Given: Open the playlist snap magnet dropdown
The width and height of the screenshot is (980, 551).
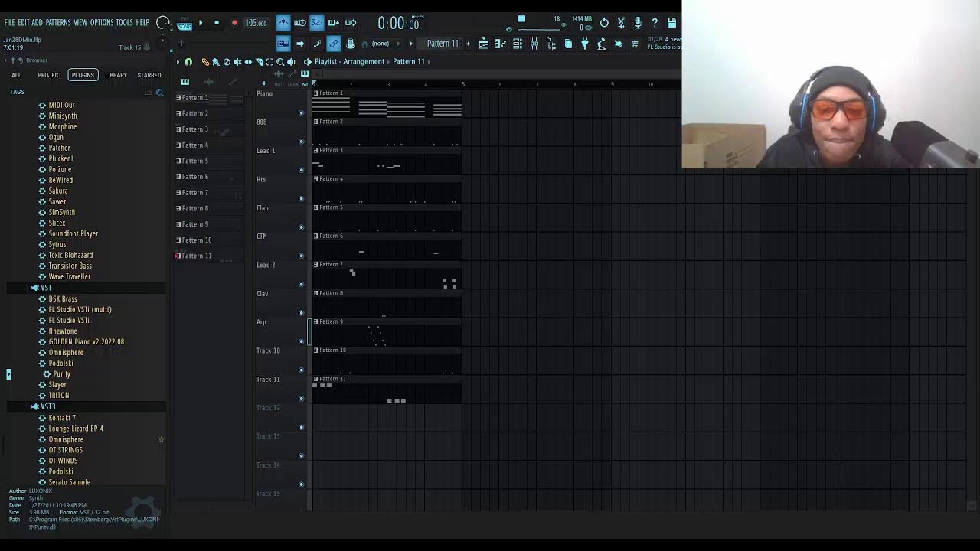Looking at the screenshot, I should point(188,62).
